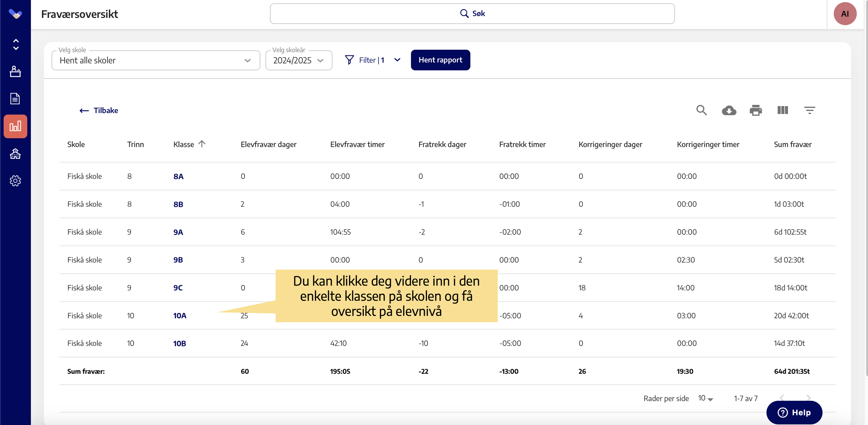
Task: Change rows per page dropdown
Action: 706,398
